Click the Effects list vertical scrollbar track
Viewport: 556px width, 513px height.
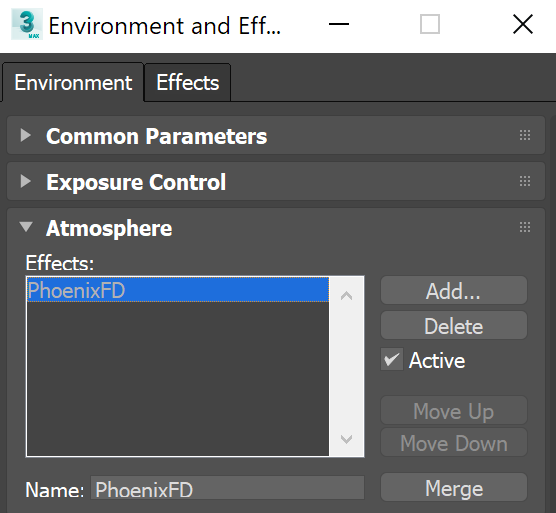(x=346, y=367)
